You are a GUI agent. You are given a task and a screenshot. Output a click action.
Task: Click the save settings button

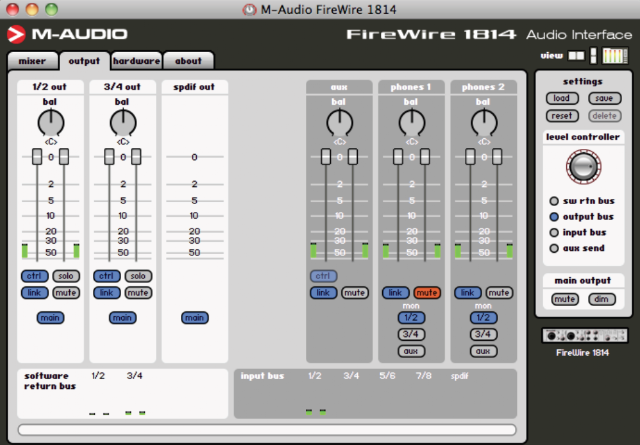[604, 98]
